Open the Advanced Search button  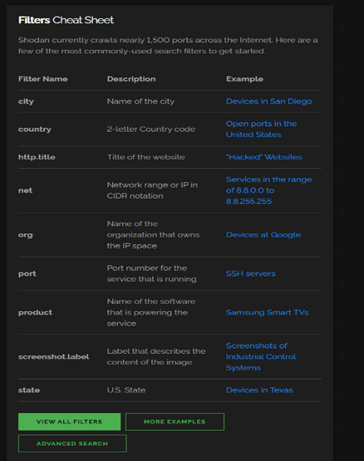72,444
